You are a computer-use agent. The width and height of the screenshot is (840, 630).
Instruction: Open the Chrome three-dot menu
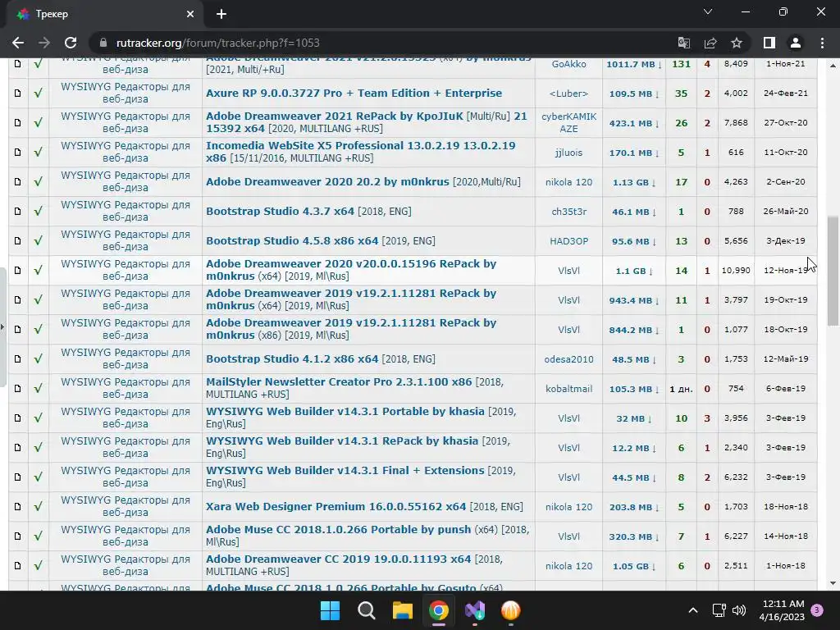(x=822, y=43)
